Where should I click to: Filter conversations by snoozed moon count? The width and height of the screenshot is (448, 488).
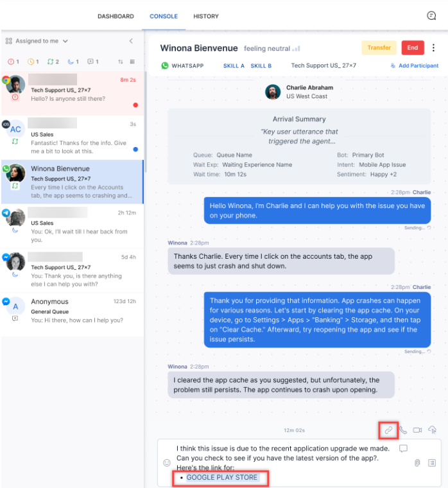(x=73, y=62)
